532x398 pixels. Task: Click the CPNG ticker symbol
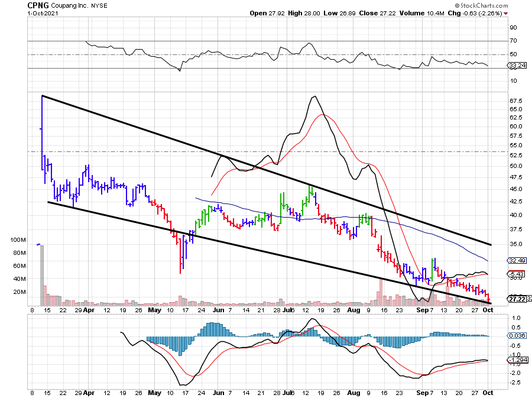(37, 5)
